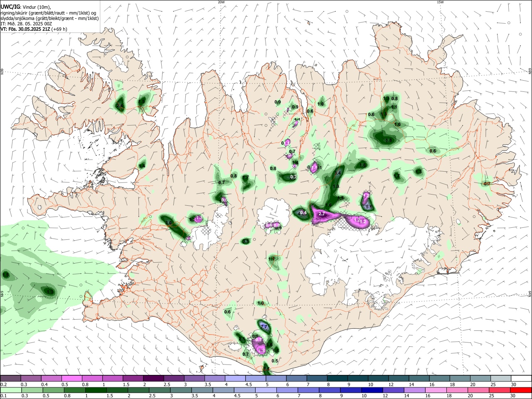Screen dimensions: 532x399
Task: Select the 'rigning/skúrir (grænt/blátt/rautt' header line
Action: click(x=48, y=13)
